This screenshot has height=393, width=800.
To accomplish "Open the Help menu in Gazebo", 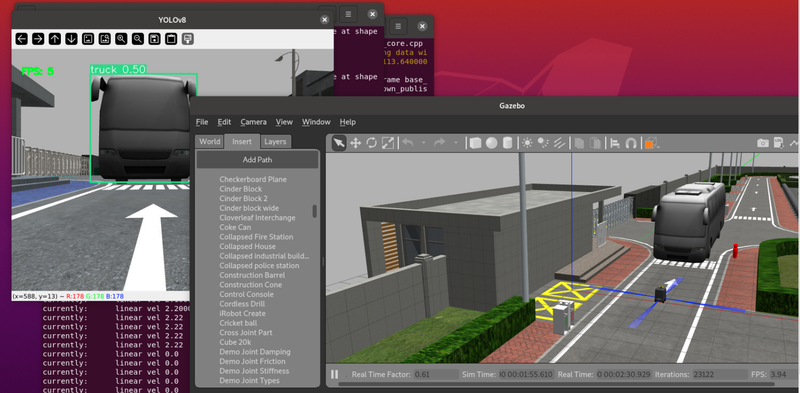I will (x=347, y=122).
